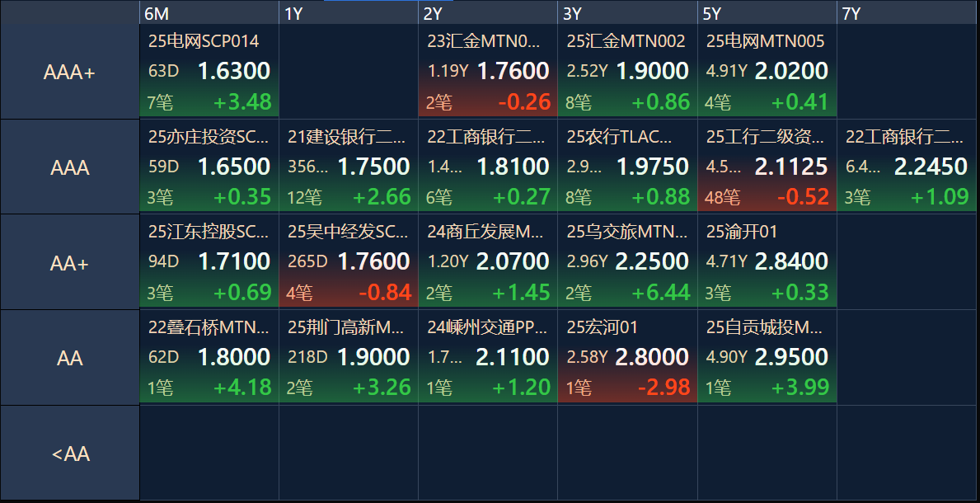
Task: Open the 25农行TLAC bond cell
Action: coord(627,167)
